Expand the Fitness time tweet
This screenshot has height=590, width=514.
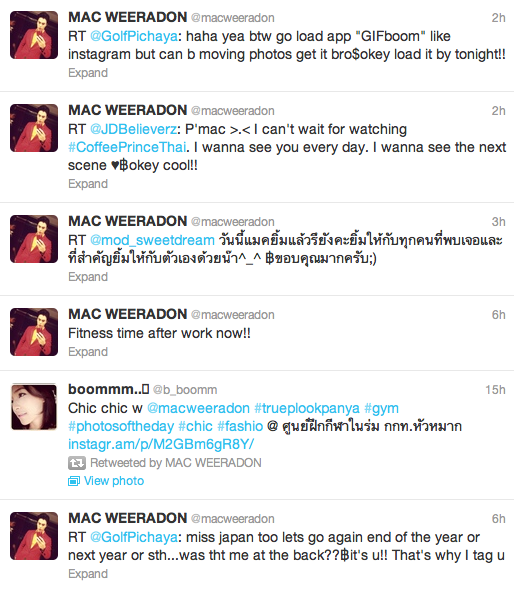(88, 351)
